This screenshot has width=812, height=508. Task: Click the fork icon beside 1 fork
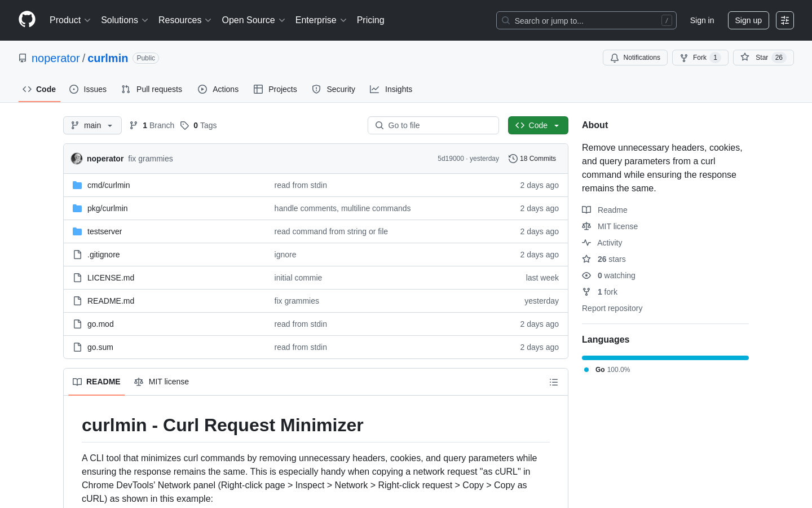pyautogui.click(x=586, y=292)
